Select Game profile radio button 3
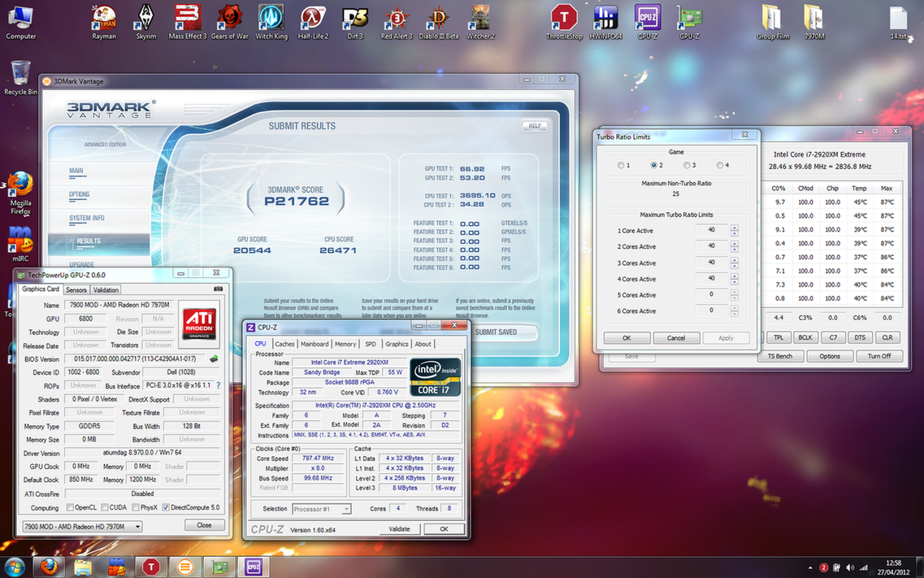Image resolution: width=924 pixels, height=578 pixels. pos(687,166)
